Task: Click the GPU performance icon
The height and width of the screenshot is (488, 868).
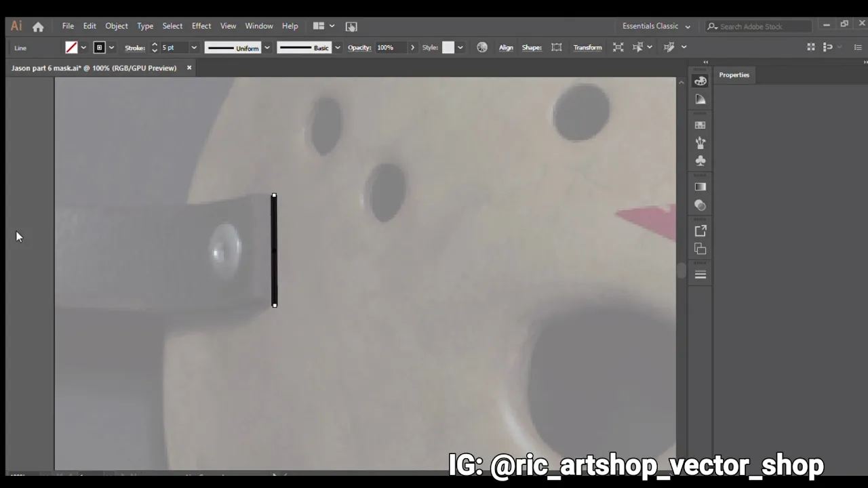Action: [x=351, y=26]
